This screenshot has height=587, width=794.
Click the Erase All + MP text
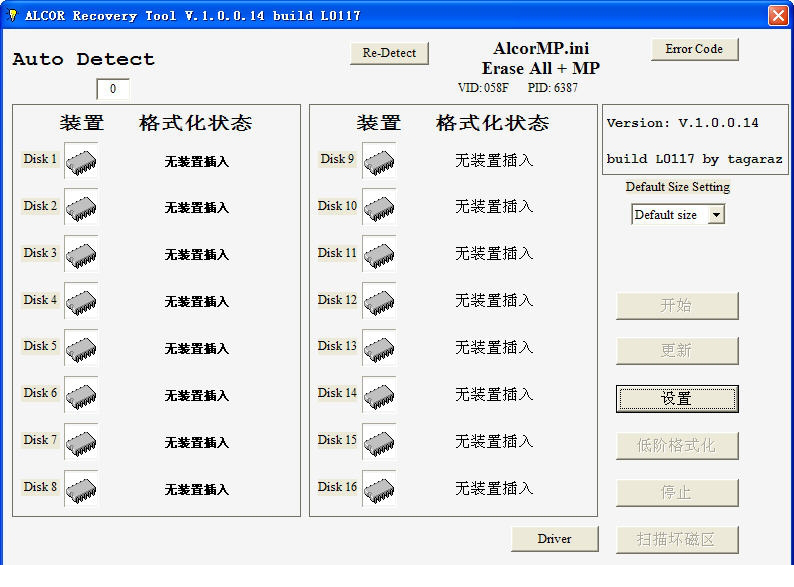[x=541, y=68]
